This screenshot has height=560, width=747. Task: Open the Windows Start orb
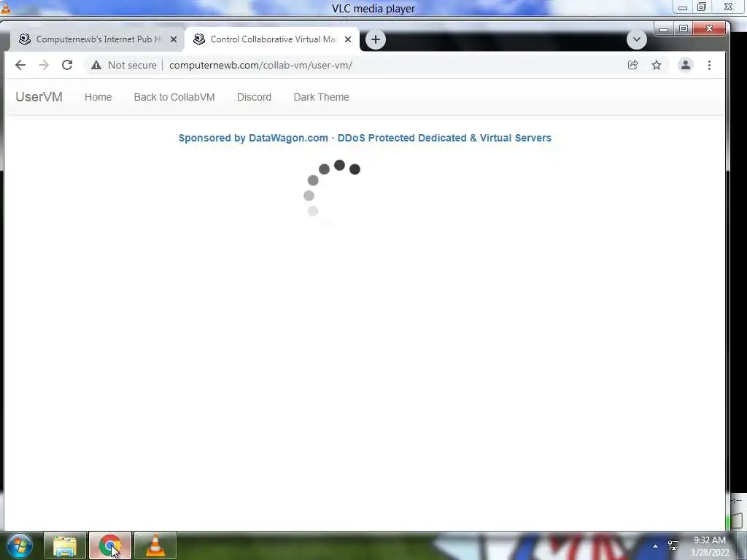20,545
